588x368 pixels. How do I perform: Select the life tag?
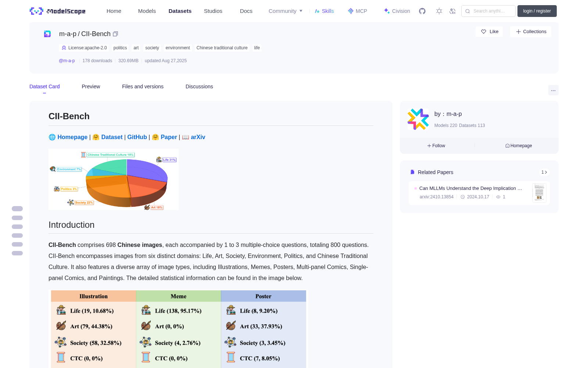pyautogui.click(x=257, y=48)
